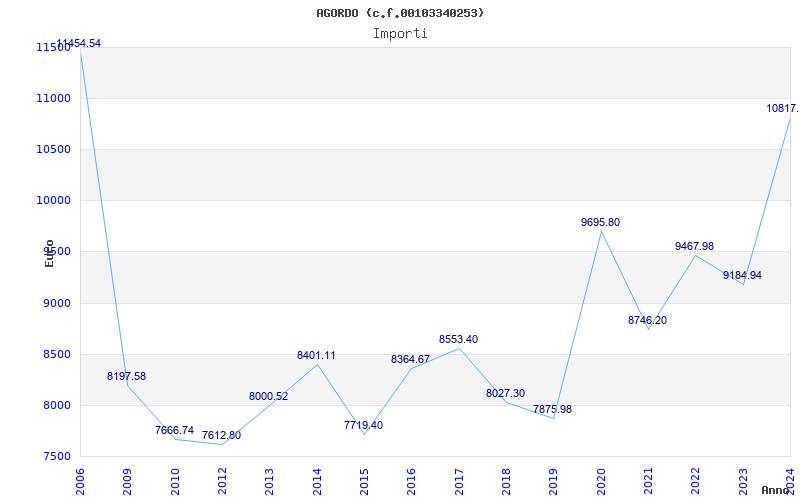Viewport: 800px width, 500px height.
Task: Click the y-axis tick label '9000'
Action: point(57,304)
